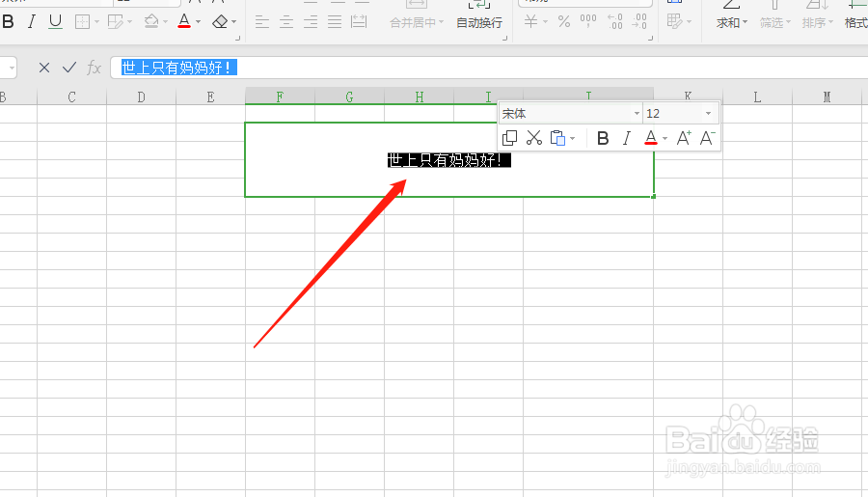Screen dimensions: 868x497
Task: Click the 排序 sort button
Action: tap(818, 23)
